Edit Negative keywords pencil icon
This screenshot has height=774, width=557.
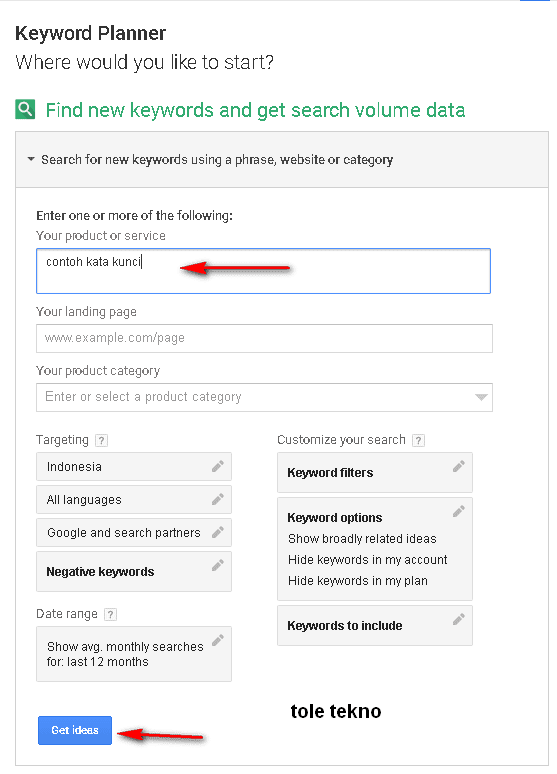(218, 565)
